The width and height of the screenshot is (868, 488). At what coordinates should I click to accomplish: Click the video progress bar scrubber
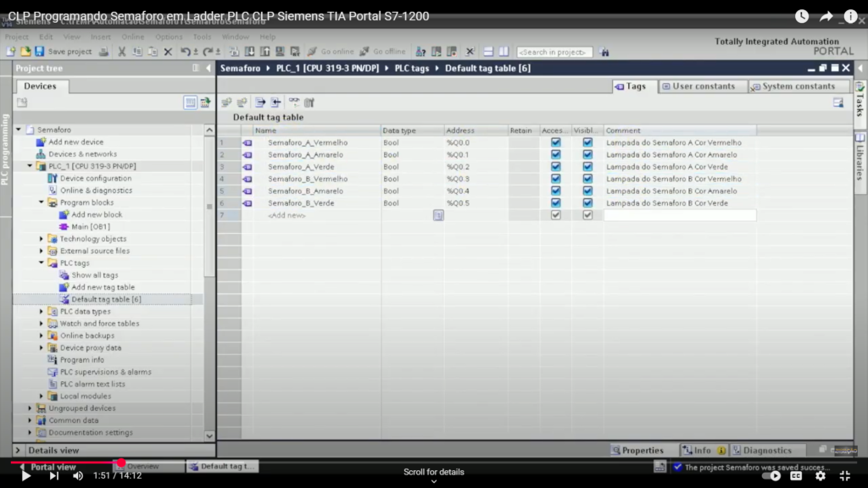[120, 463]
